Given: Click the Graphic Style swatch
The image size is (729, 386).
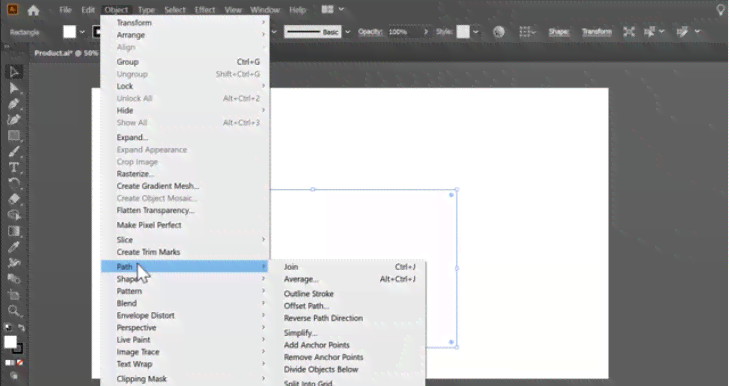Looking at the screenshot, I should pos(463,32).
